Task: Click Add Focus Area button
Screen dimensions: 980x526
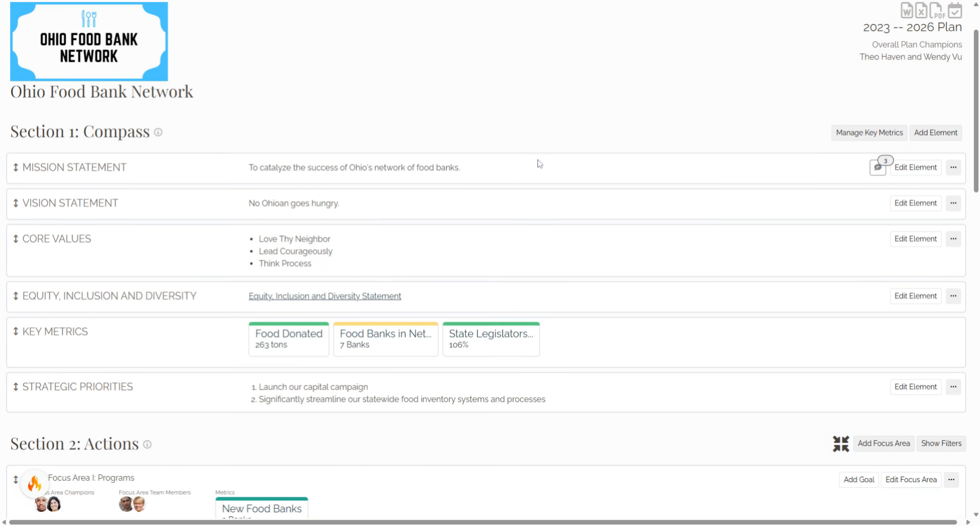Action: 884,443
